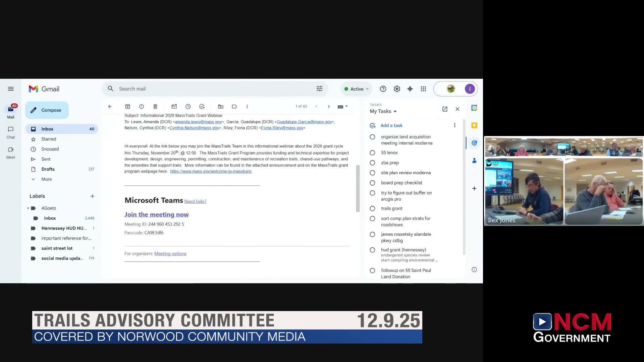Mark the zba prep task complete
The width and height of the screenshot is (644, 362).
pyautogui.click(x=372, y=163)
